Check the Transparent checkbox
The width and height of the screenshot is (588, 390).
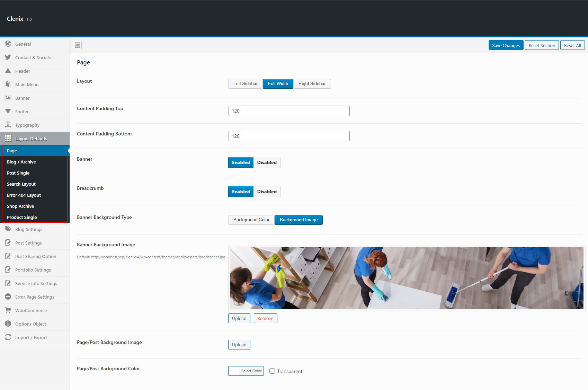tap(272, 371)
